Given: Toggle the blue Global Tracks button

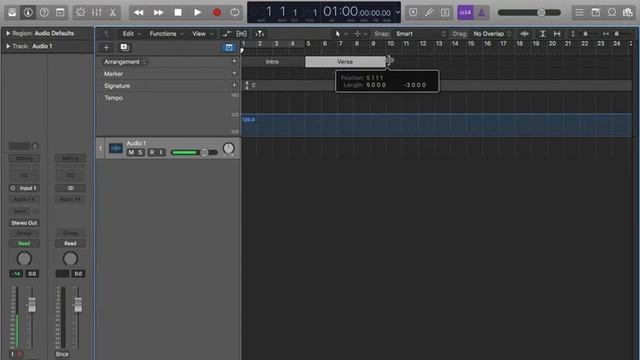Looking at the screenshot, I should pos(229,48).
